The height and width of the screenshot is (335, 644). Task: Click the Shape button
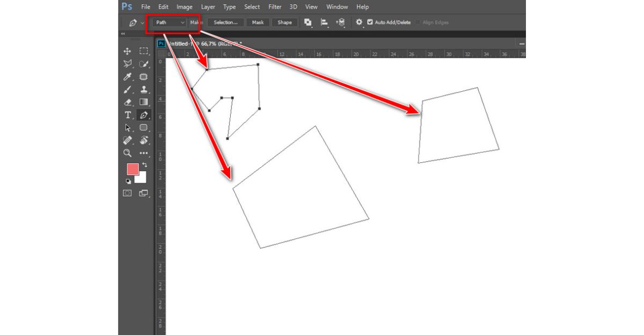click(284, 23)
